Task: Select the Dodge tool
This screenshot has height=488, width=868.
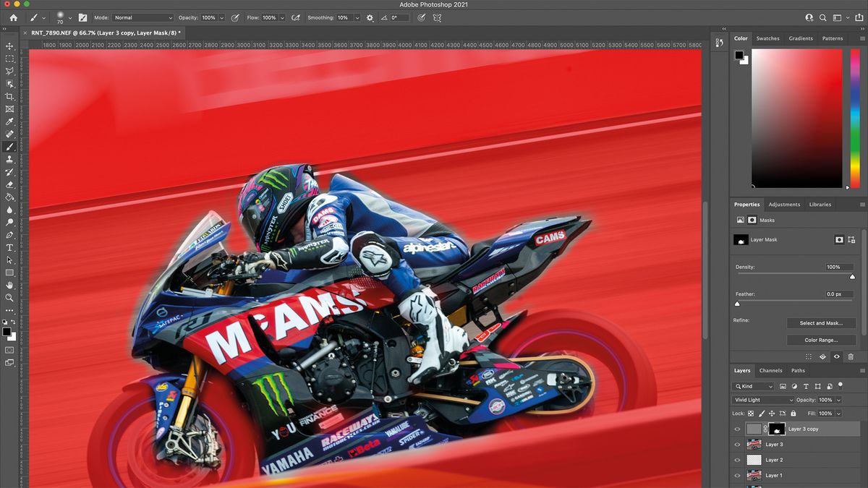Action: tap(9, 222)
